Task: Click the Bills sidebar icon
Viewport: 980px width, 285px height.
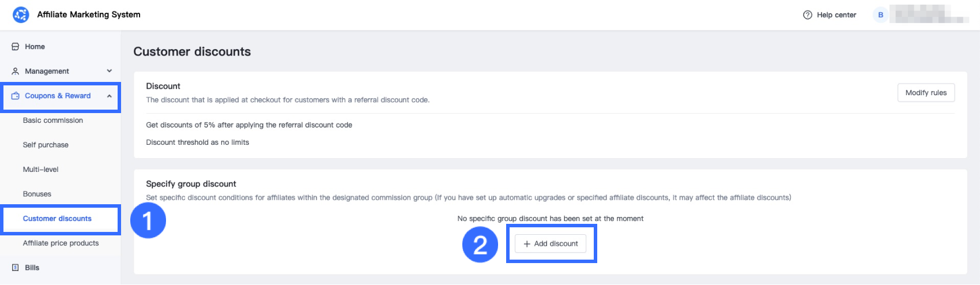Action: 16,268
